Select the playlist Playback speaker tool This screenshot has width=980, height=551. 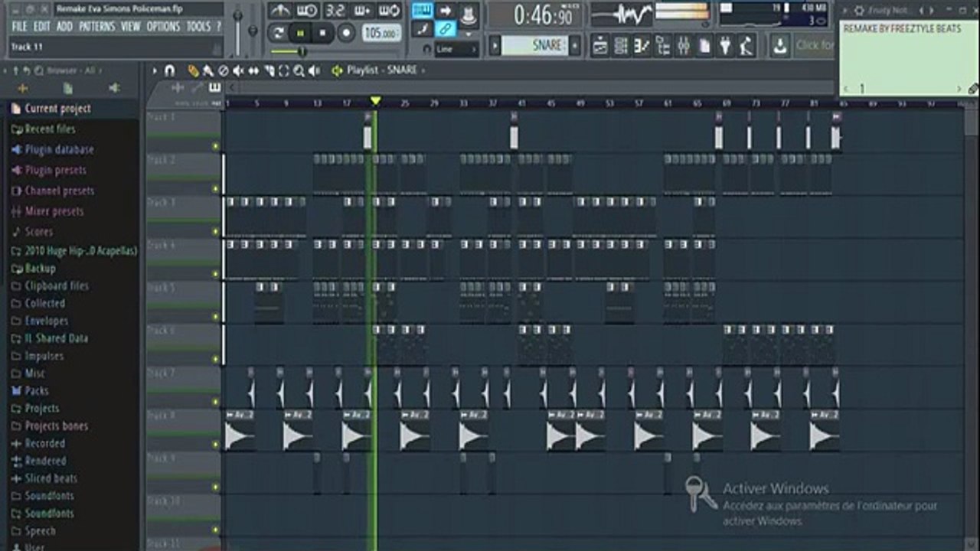tap(314, 70)
